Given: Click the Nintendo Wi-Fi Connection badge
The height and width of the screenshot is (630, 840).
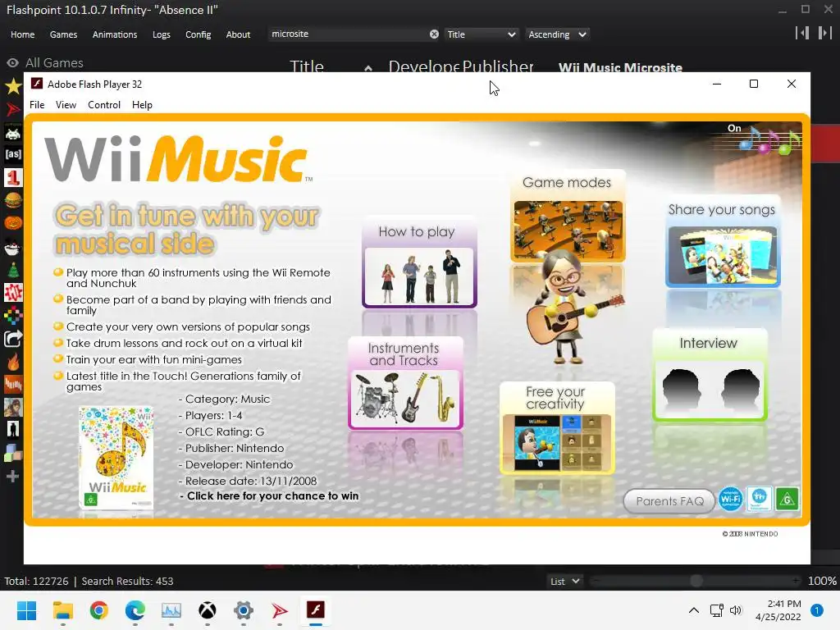Looking at the screenshot, I should click(730, 500).
